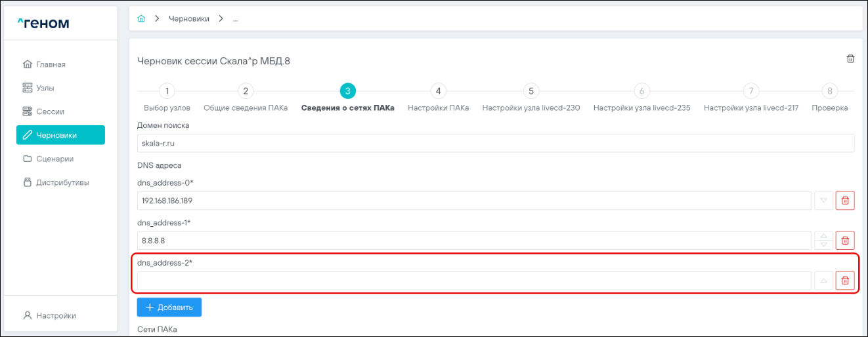Click the home icon in breadcrumb
868x337 pixels.
click(x=141, y=18)
